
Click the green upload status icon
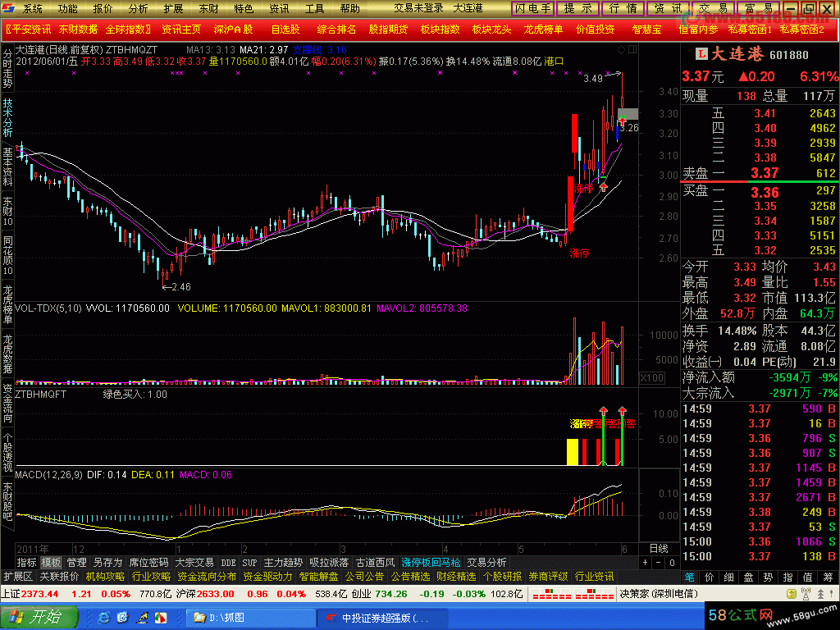(x=792, y=594)
